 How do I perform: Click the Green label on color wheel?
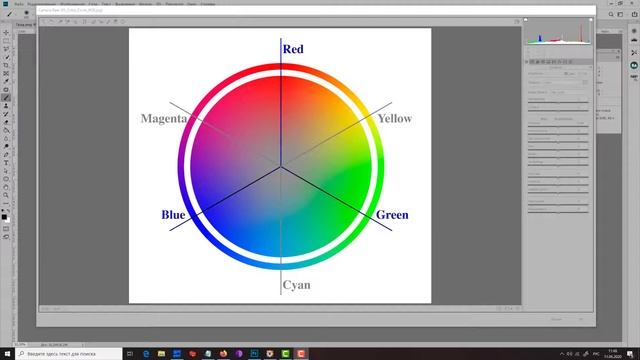tap(392, 215)
